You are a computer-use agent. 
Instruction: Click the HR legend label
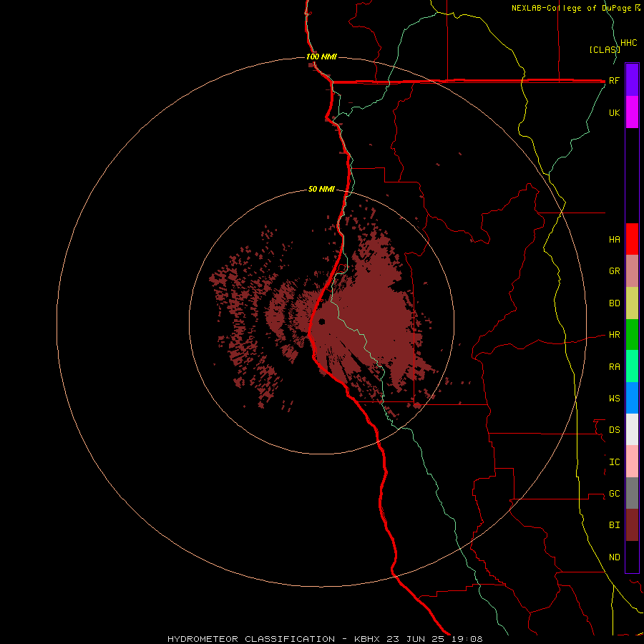tap(614, 335)
